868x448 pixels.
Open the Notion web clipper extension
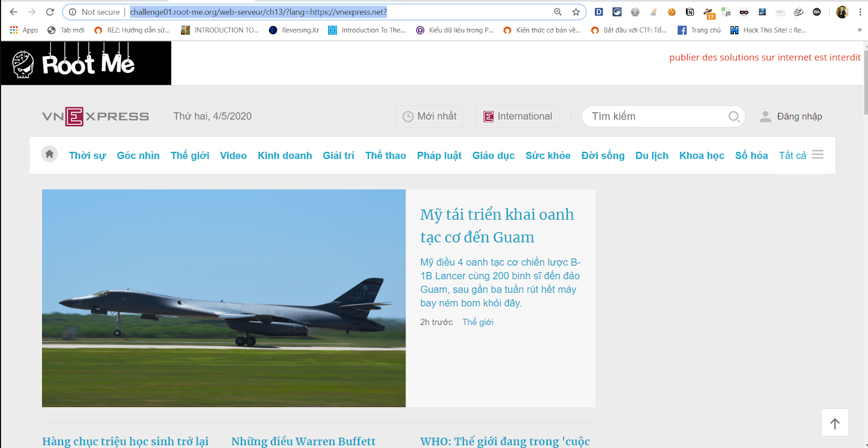(690, 12)
